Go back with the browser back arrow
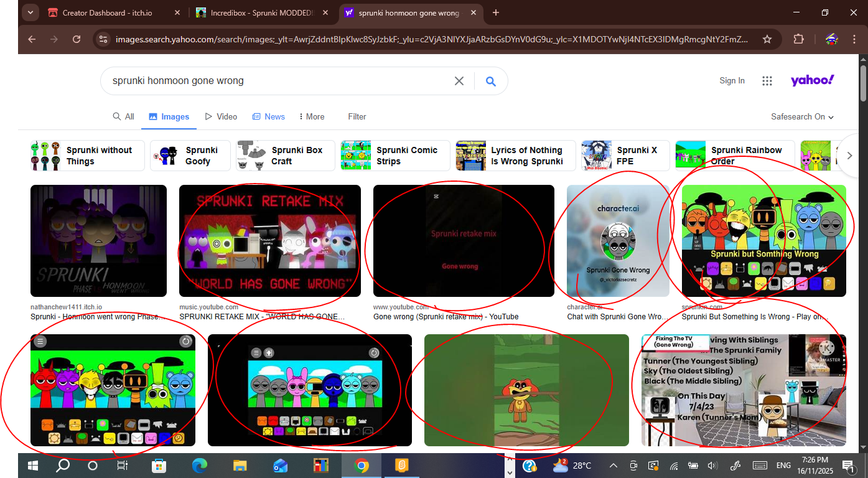The height and width of the screenshot is (478, 868). [x=32, y=39]
